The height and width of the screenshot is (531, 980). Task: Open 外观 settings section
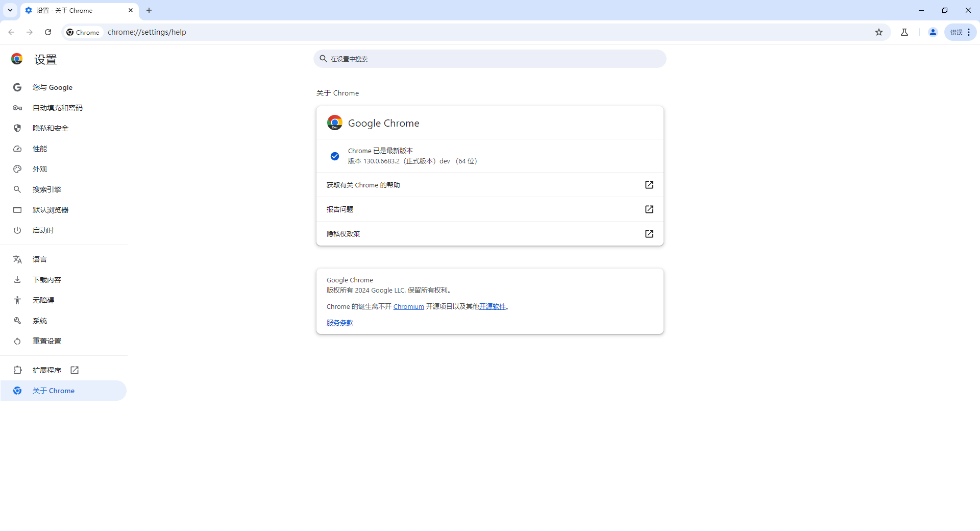pos(63,169)
